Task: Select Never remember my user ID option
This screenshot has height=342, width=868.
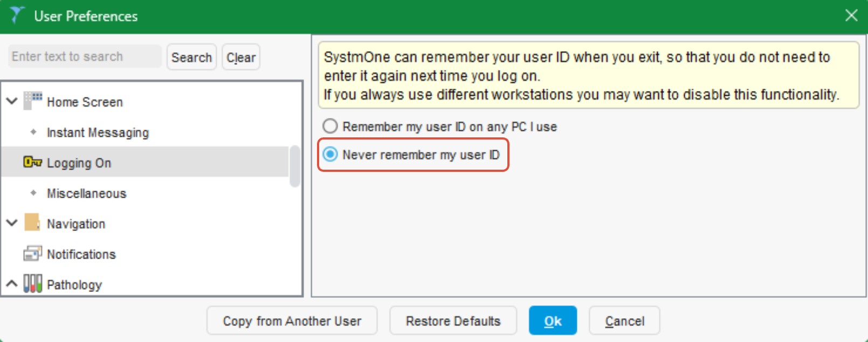Action: [x=330, y=155]
